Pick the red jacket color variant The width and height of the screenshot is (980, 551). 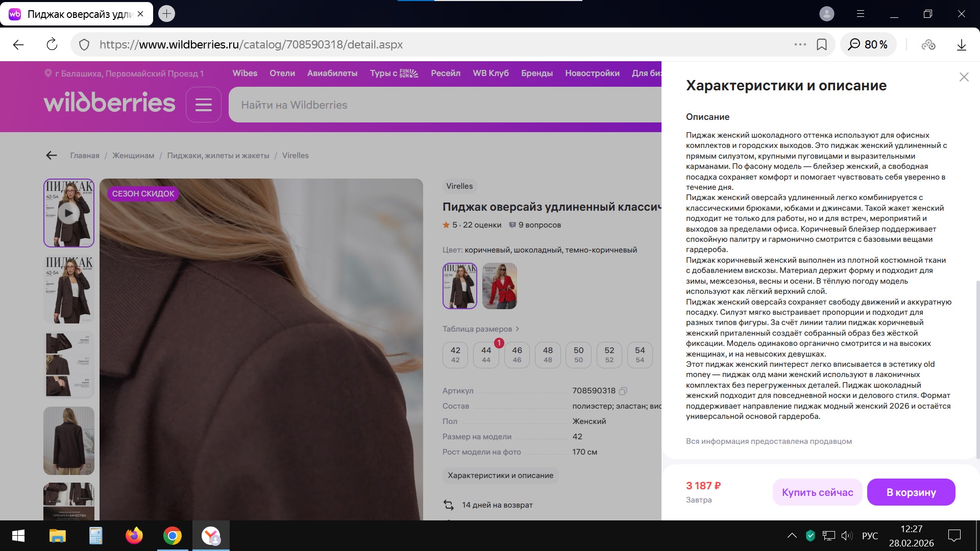tap(500, 286)
